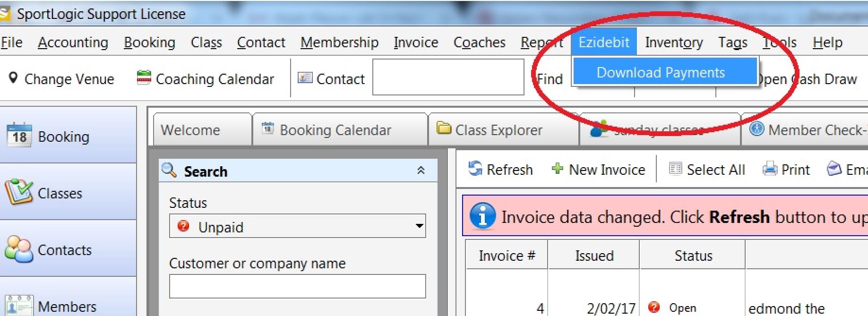Click the Change Venue toolbar label
This screenshot has height=316, width=868.
tap(69, 79)
